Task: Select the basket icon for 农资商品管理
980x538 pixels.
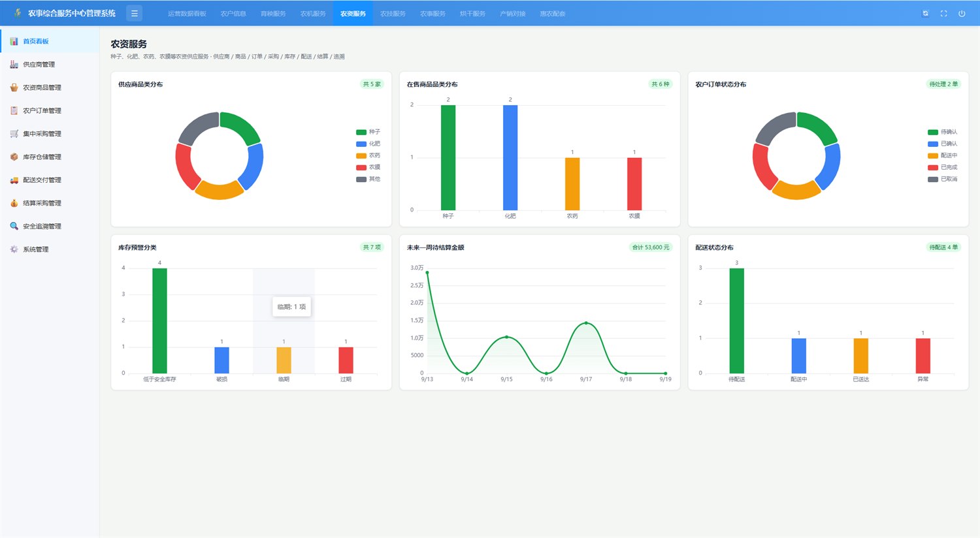Action: (14, 87)
